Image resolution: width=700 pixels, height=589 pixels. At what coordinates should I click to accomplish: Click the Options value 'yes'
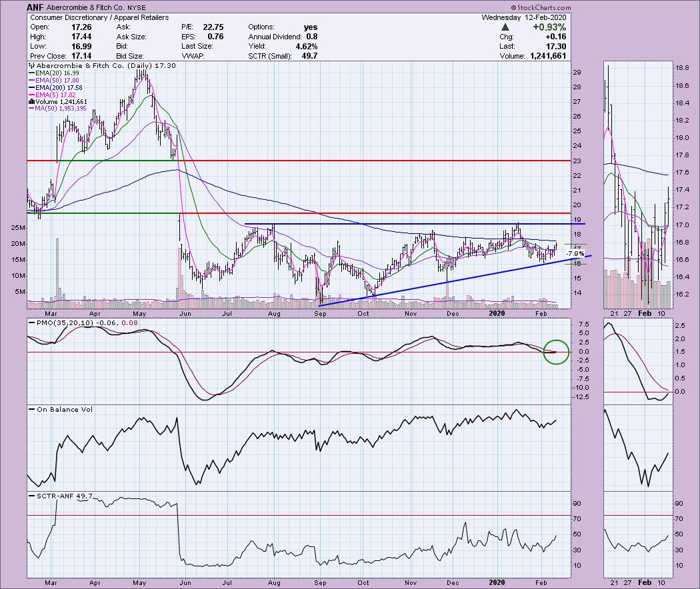(x=311, y=27)
